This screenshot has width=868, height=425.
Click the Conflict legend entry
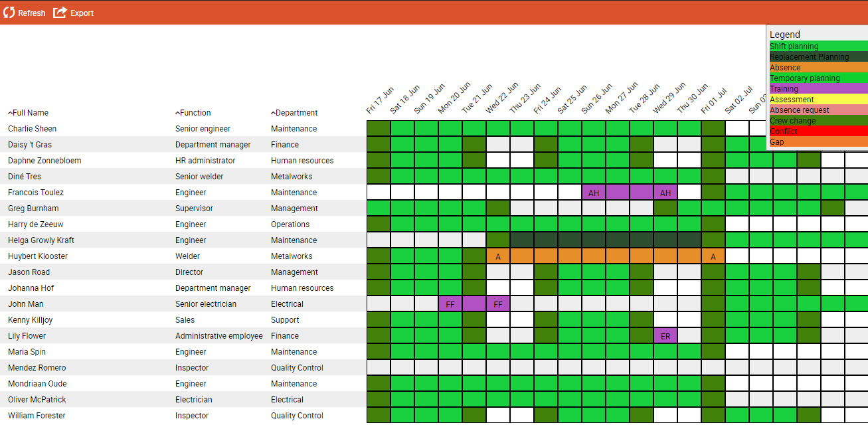click(817, 131)
